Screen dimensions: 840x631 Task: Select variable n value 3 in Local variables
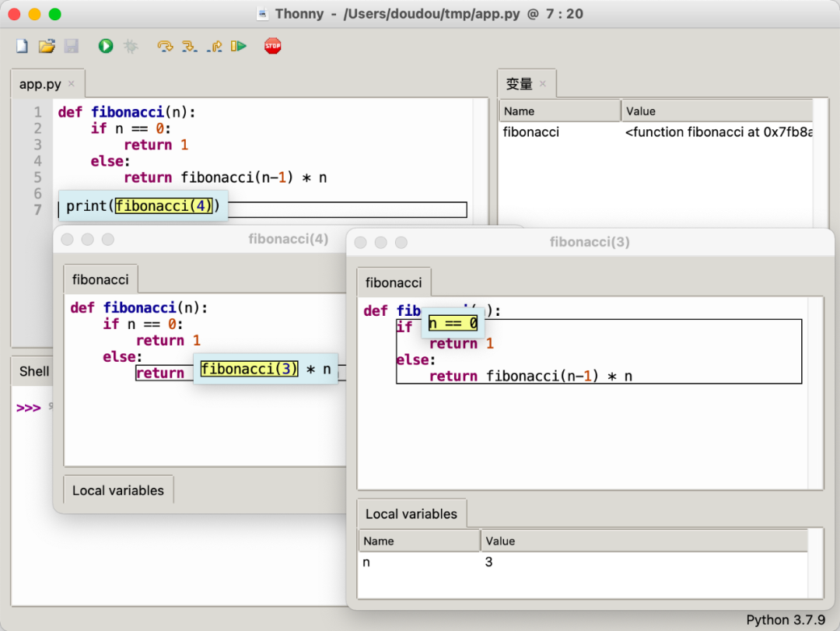click(488, 562)
